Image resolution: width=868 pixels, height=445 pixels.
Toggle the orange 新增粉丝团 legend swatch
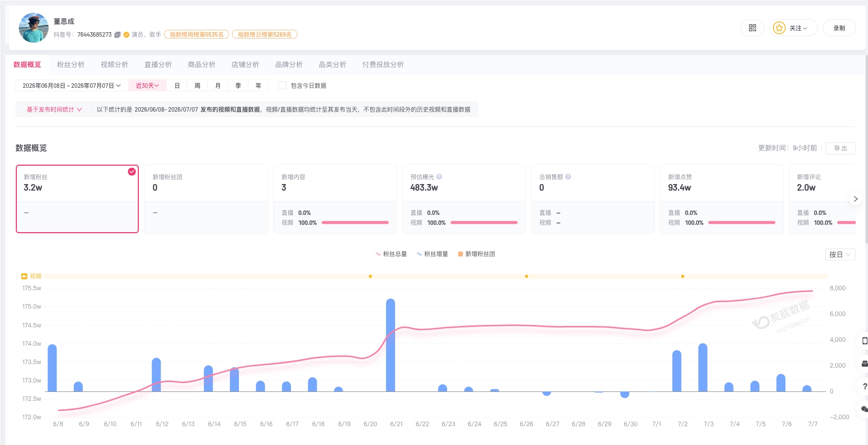pyautogui.click(x=461, y=254)
